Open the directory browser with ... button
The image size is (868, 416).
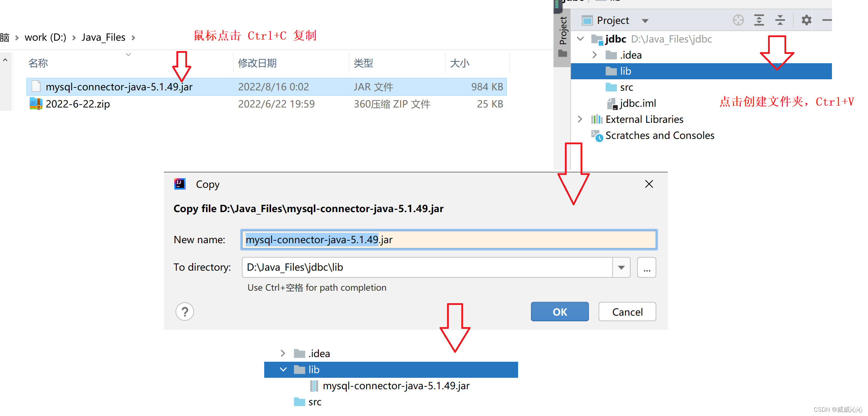646,267
